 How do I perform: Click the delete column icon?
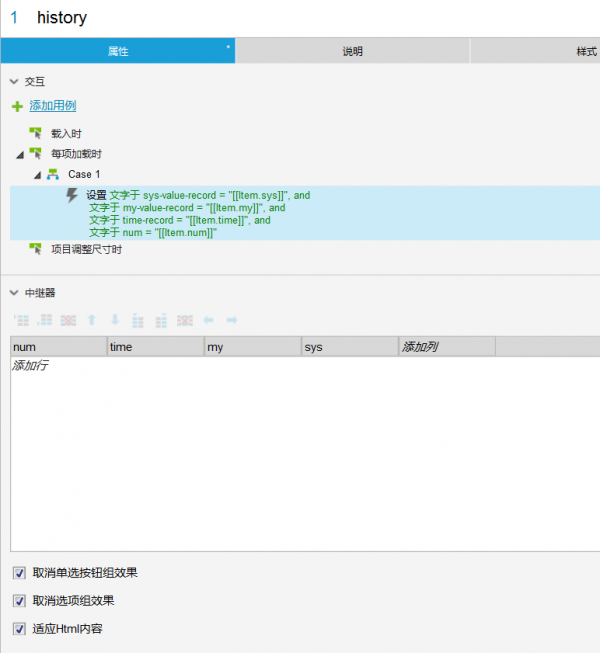point(185,320)
